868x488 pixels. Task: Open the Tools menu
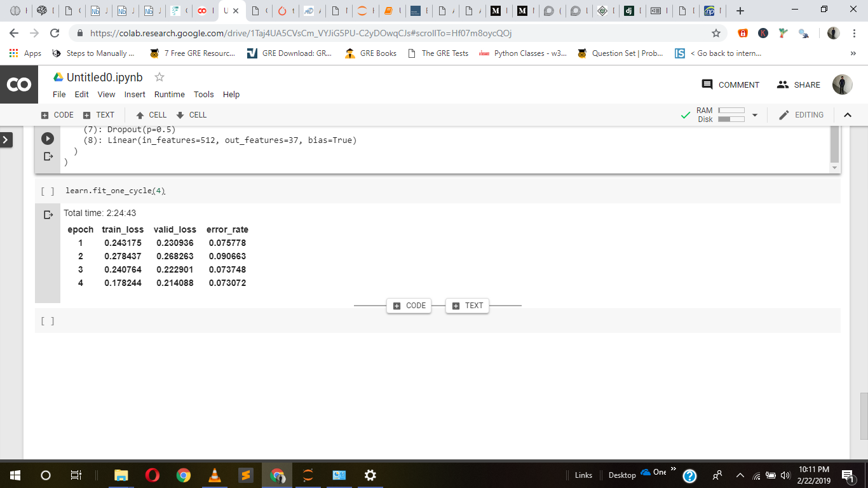coord(203,94)
